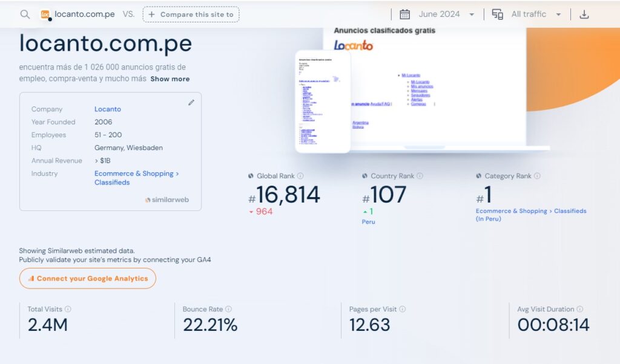Click the Avg Visit Duration value 00:08:14
620x364 pixels.
(553, 325)
